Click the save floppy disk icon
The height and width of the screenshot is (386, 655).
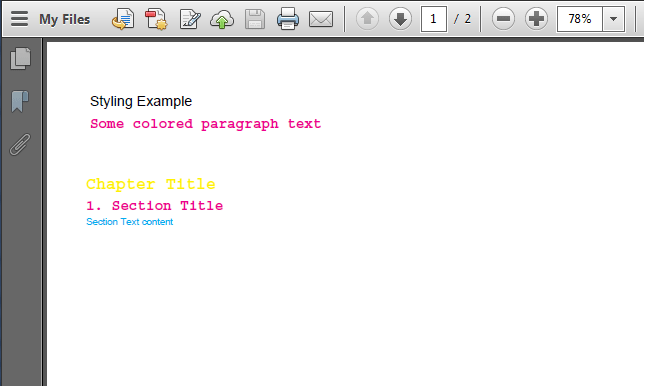pos(255,19)
